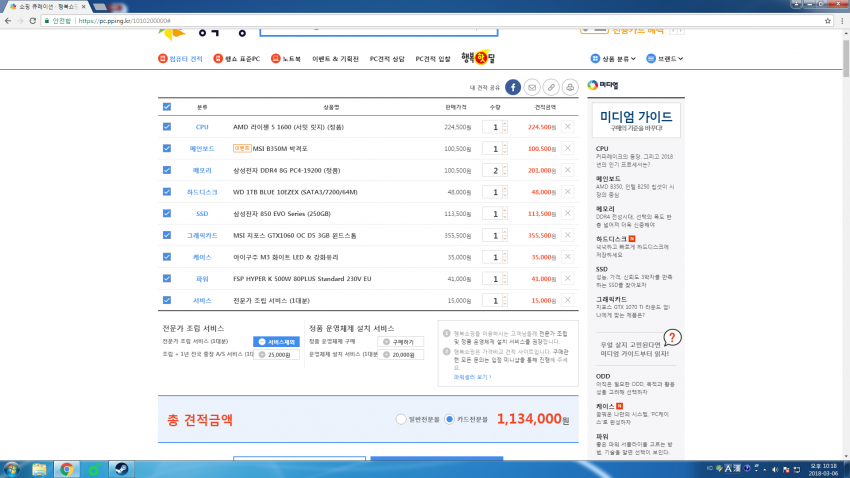Open the PC견적 입찰 menu

pos(433,59)
